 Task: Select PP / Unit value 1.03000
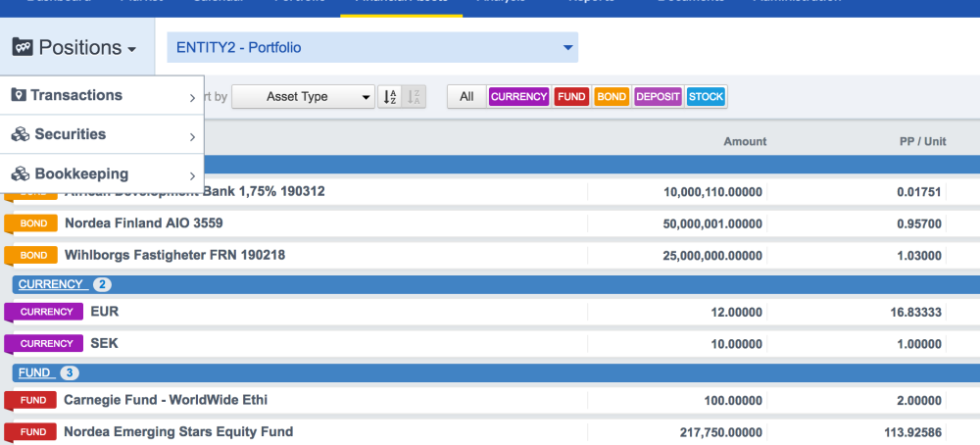pyautogui.click(x=919, y=256)
